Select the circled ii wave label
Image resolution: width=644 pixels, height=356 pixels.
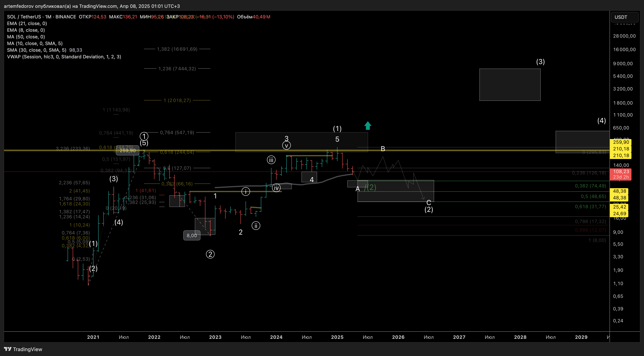point(256,226)
